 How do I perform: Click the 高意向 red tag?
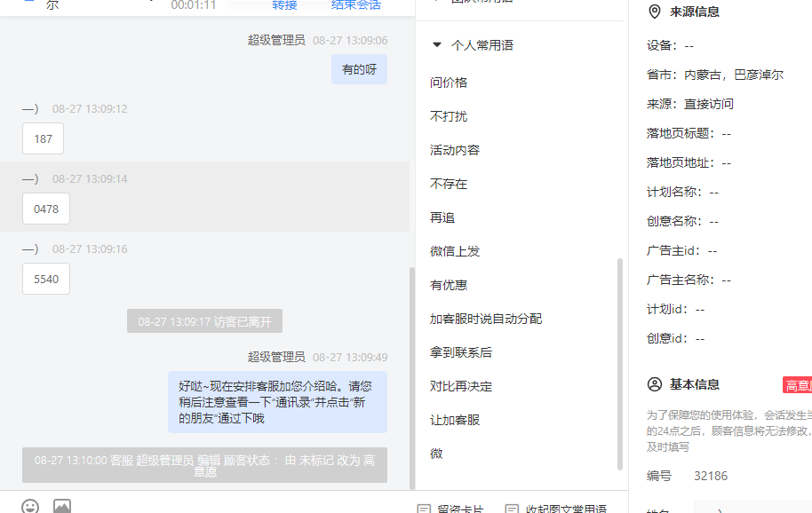[797, 385]
